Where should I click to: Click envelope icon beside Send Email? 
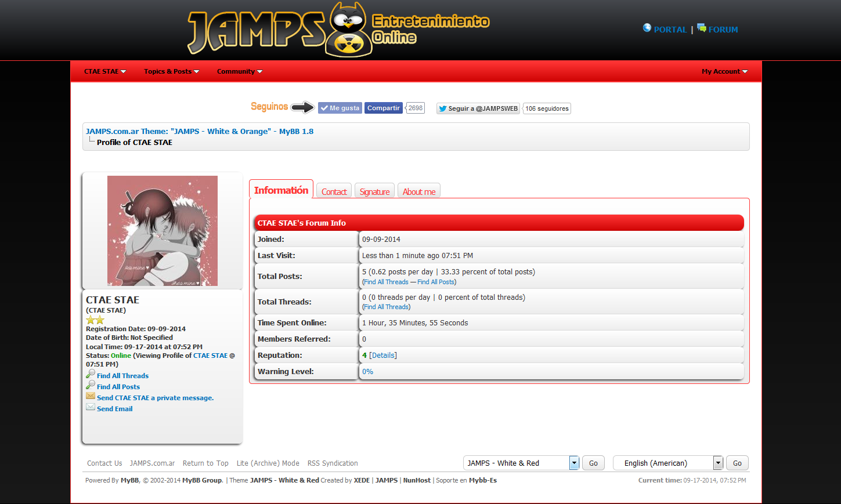91,407
